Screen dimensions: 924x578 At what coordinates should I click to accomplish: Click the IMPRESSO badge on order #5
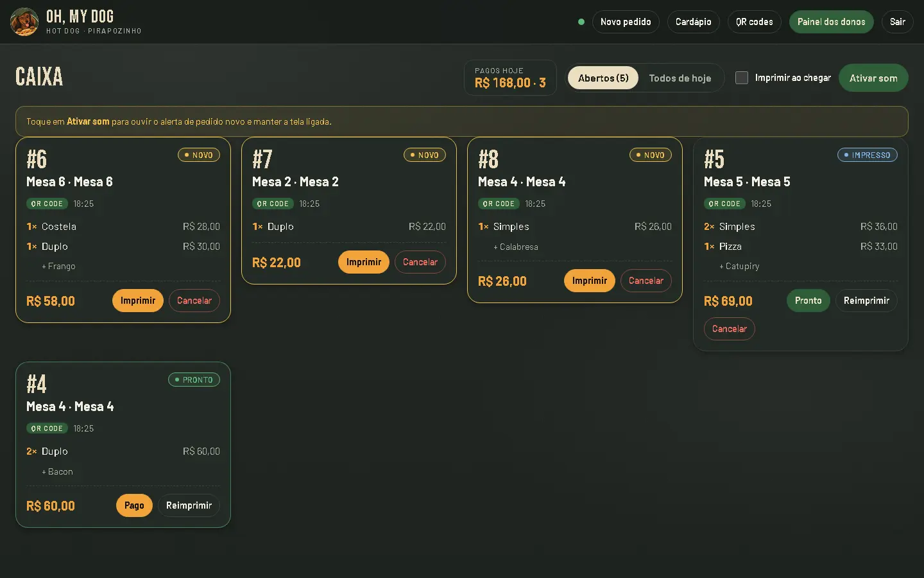(868, 155)
